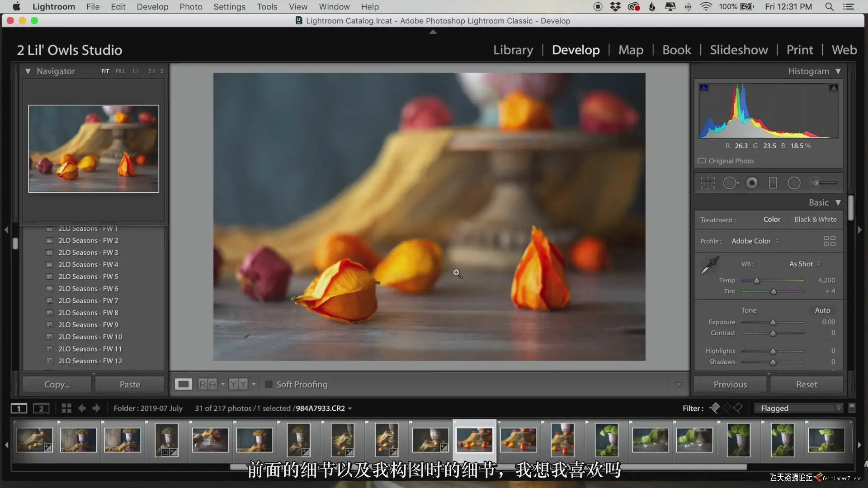
Task: Click the Reset button
Action: tap(807, 385)
